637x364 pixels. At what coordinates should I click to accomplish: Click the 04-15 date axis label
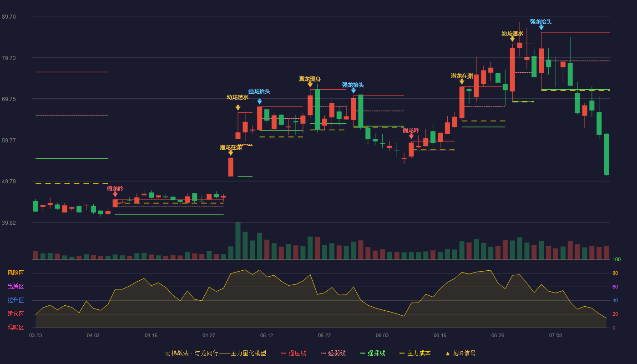tap(151, 335)
